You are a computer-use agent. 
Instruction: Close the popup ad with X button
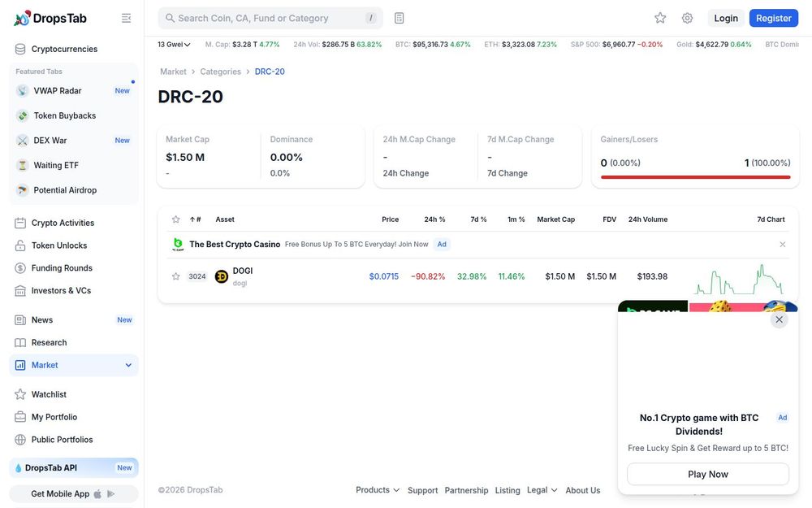click(x=779, y=319)
